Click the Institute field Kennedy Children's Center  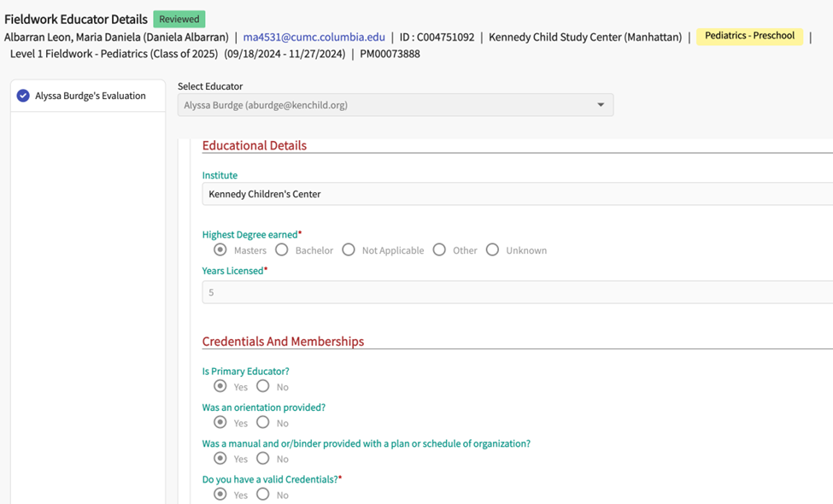(x=513, y=194)
